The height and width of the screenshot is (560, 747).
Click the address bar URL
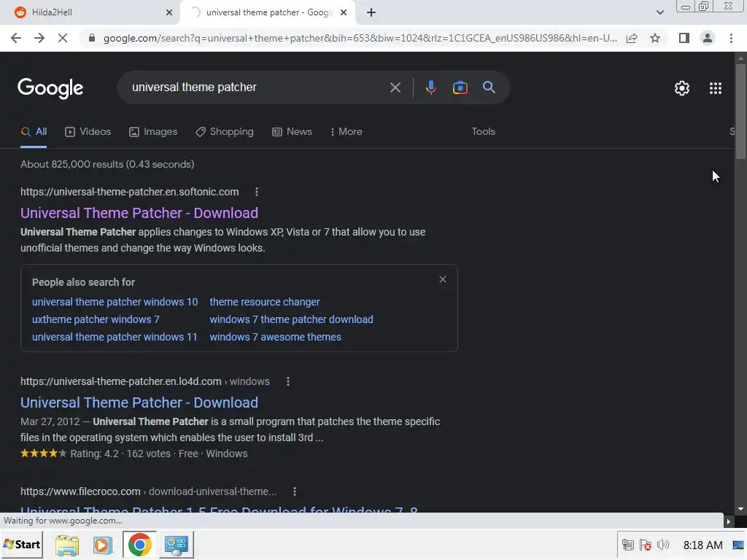(x=360, y=38)
